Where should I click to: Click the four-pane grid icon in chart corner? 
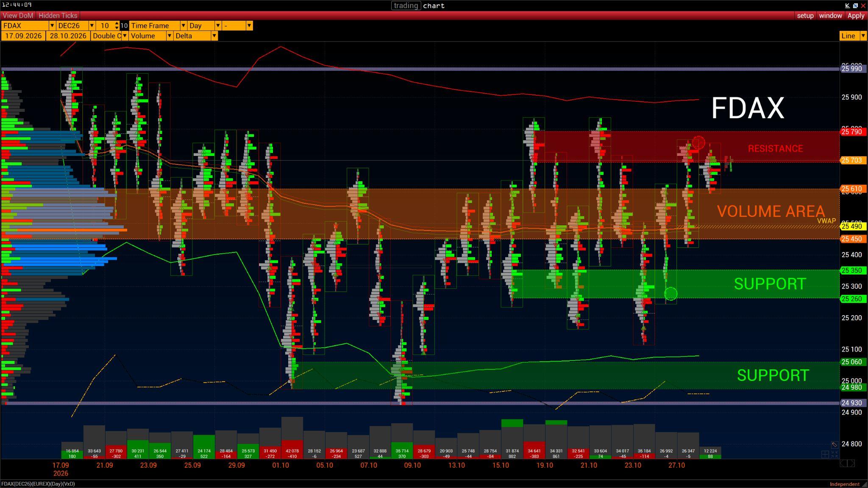pyautogui.click(x=825, y=455)
